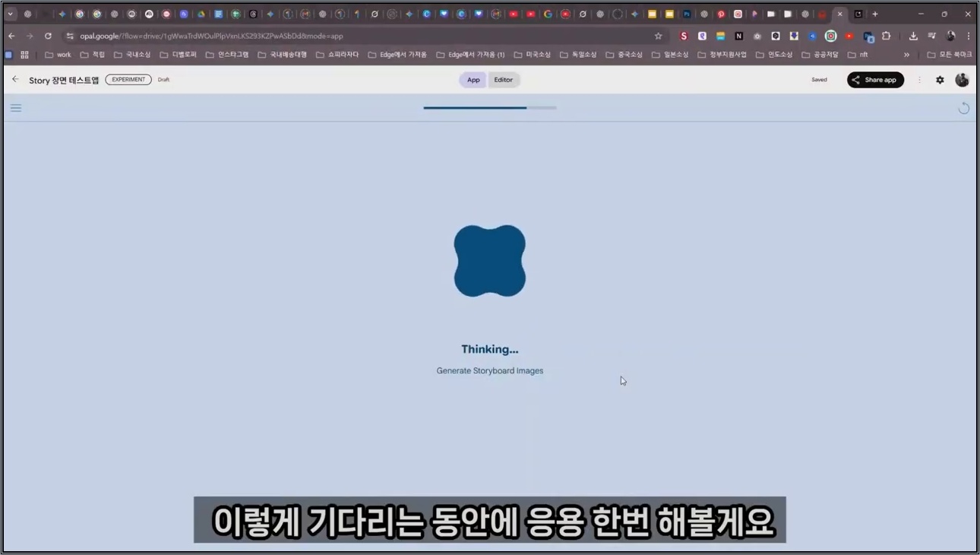Screen dimensions: 980x555
Task: Open the 정부지원사업 bookmarks folder
Action: [x=722, y=55]
